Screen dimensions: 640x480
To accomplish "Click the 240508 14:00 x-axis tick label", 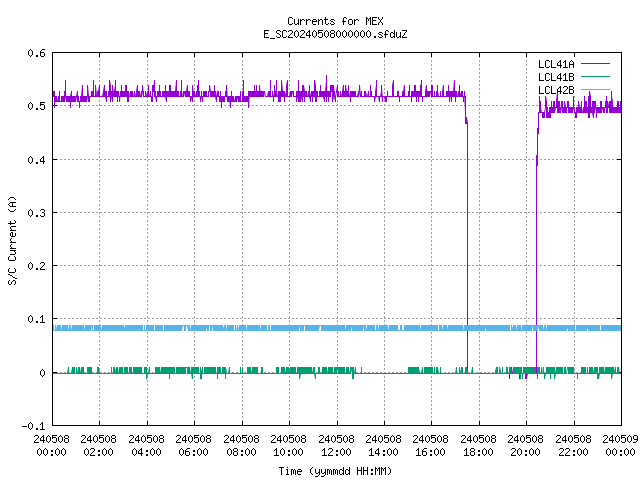I will (x=383, y=446).
